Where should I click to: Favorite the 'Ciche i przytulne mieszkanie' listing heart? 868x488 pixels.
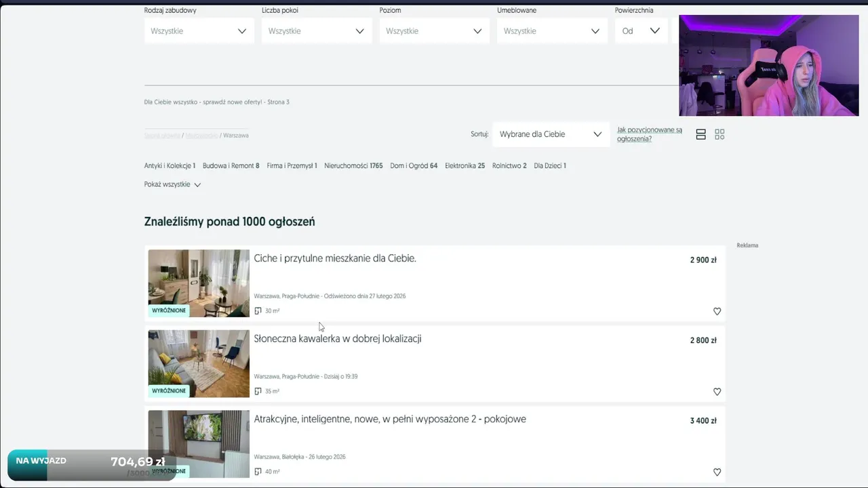tap(717, 312)
